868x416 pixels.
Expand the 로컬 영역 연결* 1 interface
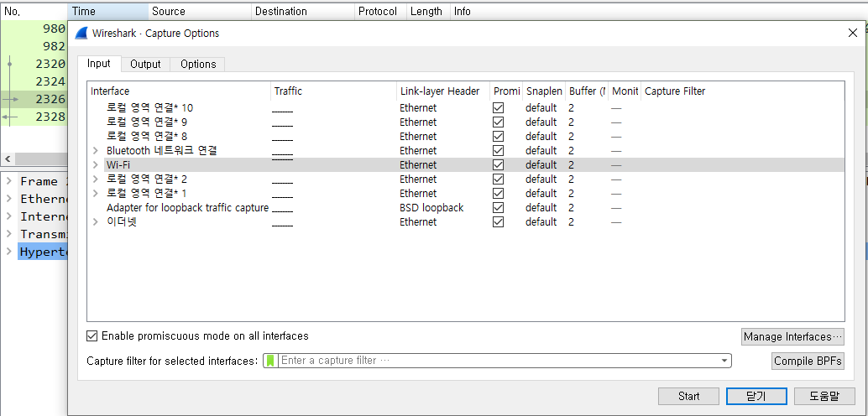tap(96, 194)
